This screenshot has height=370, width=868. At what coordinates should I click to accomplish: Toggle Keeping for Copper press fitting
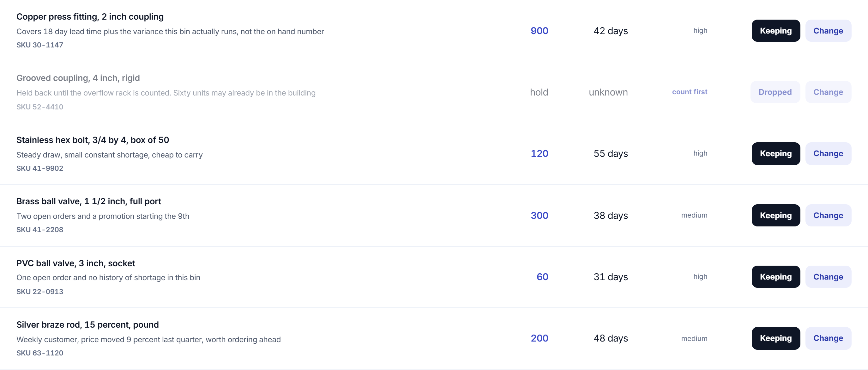776,31
